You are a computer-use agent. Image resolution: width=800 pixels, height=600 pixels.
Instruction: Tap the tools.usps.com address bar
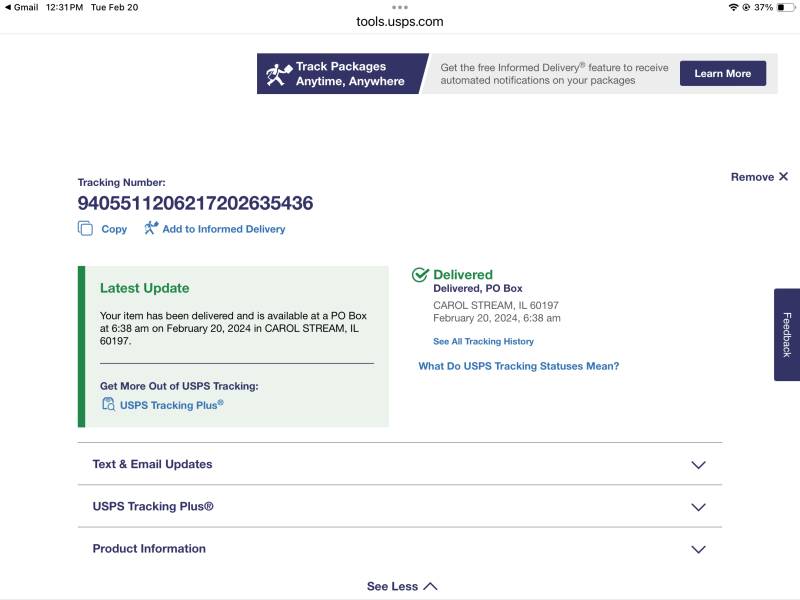[x=399, y=21]
